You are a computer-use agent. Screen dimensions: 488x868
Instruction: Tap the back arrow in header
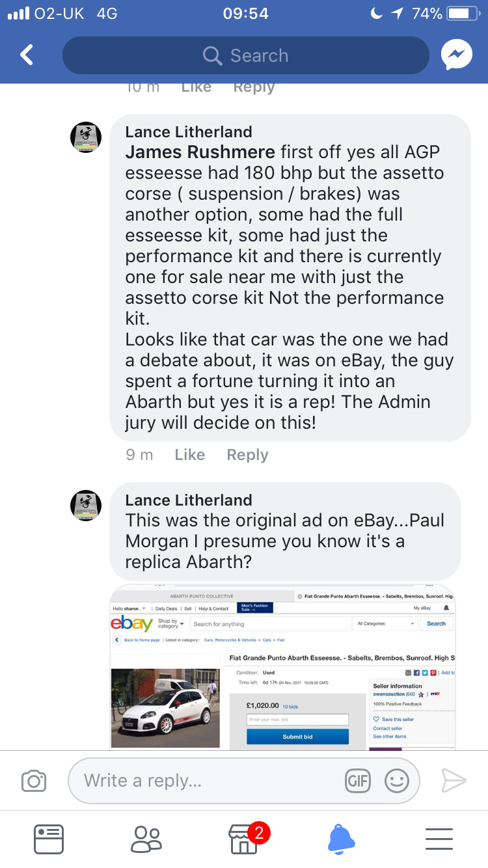pos(27,55)
